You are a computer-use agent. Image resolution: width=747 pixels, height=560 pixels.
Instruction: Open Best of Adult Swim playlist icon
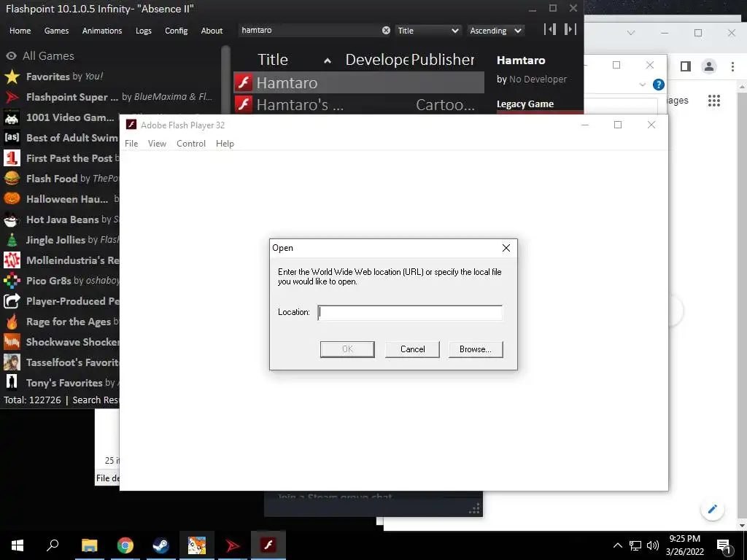tap(12, 138)
